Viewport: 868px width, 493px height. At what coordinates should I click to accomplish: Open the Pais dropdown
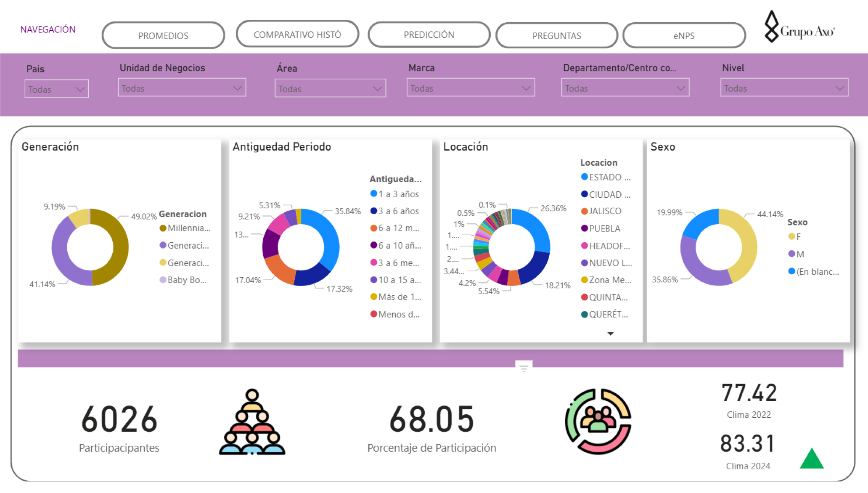click(x=56, y=89)
